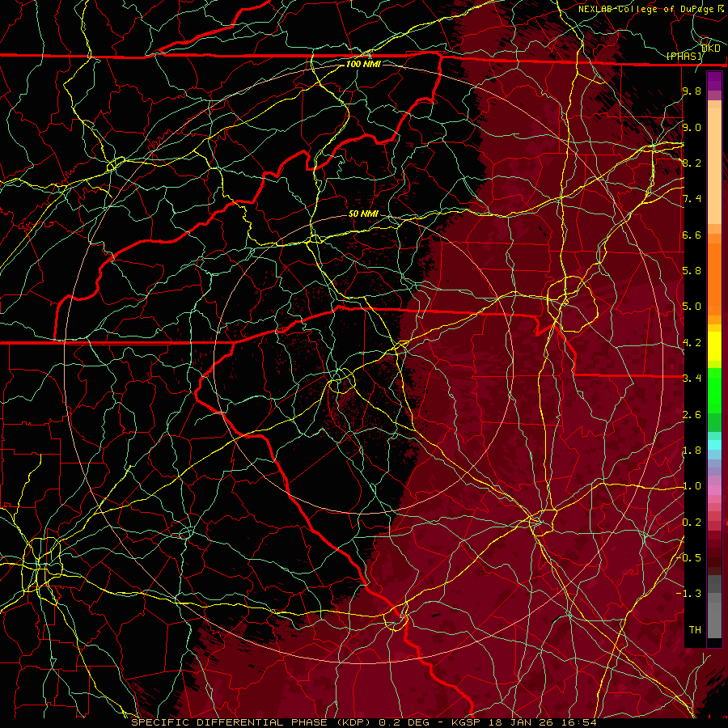
Task: Click the 1.0 value on the color scale
Action: (692, 486)
